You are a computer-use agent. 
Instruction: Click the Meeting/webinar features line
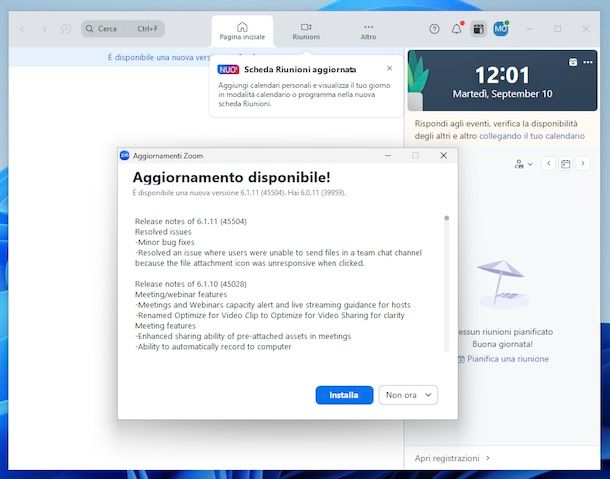[x=181, y=295]
